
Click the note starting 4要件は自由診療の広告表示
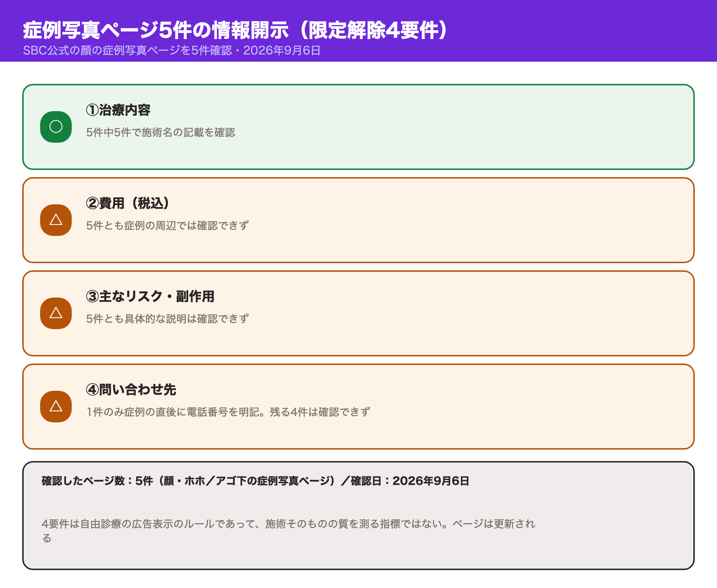tap(289, 531)
